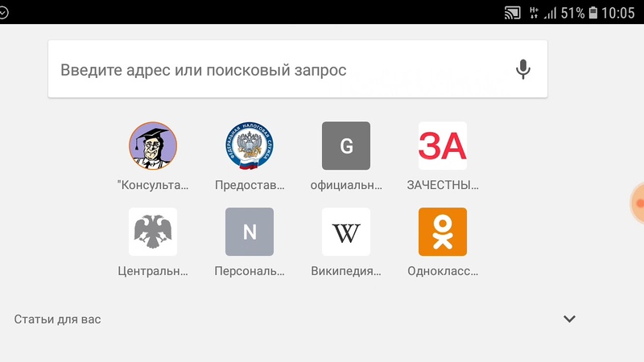Tap the "Статьи для вас" heading
Viewport: 644px width, 362px height.
point(57,319)
